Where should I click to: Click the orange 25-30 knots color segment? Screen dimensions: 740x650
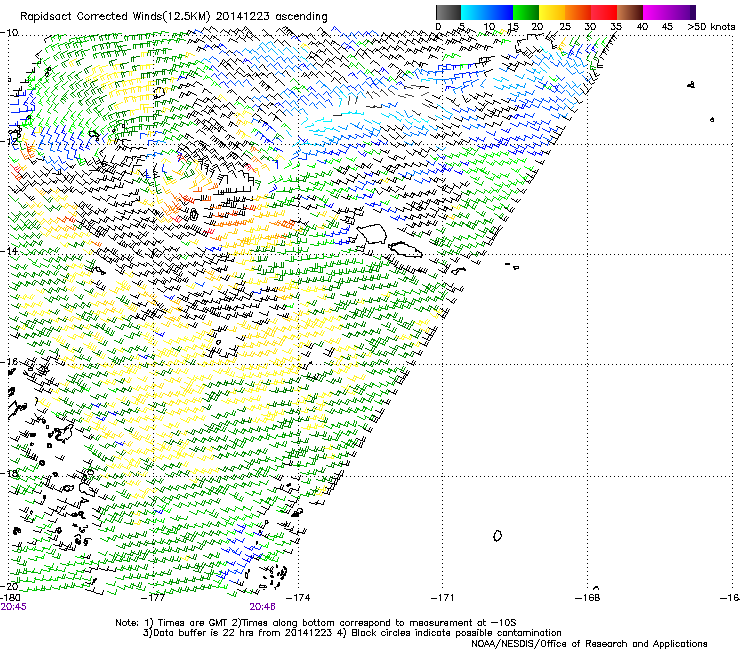pos(578,12)
